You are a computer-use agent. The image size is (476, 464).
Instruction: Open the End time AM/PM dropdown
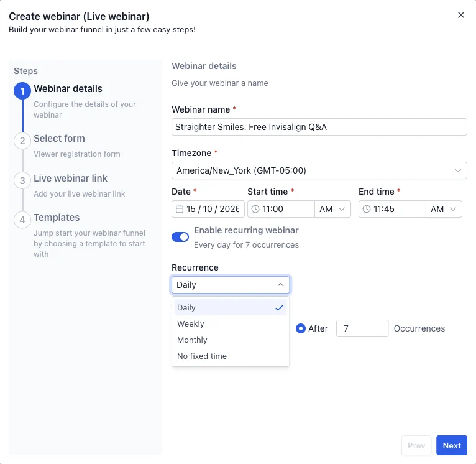tap(444, 209)
